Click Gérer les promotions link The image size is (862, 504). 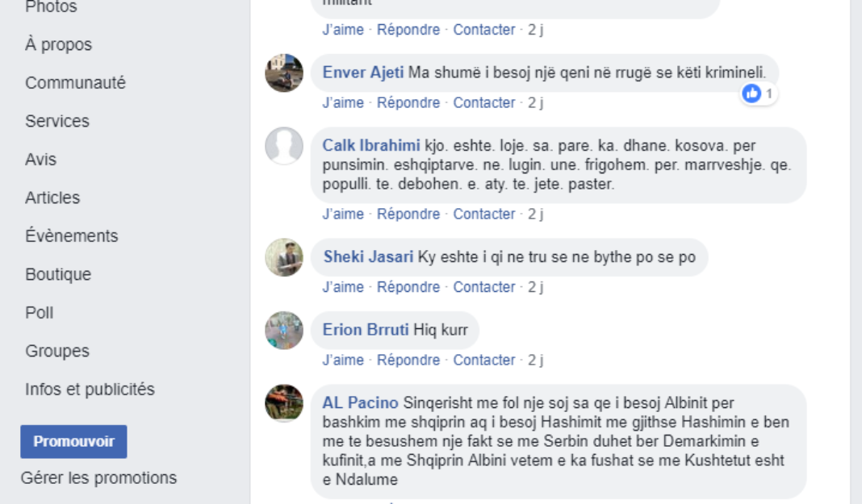click(x=98, y=477)
